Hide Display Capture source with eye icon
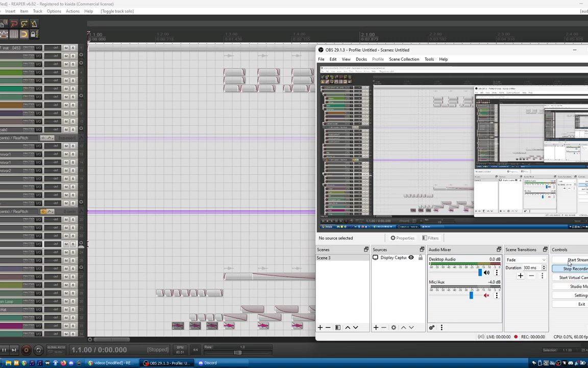 (411, 258)
